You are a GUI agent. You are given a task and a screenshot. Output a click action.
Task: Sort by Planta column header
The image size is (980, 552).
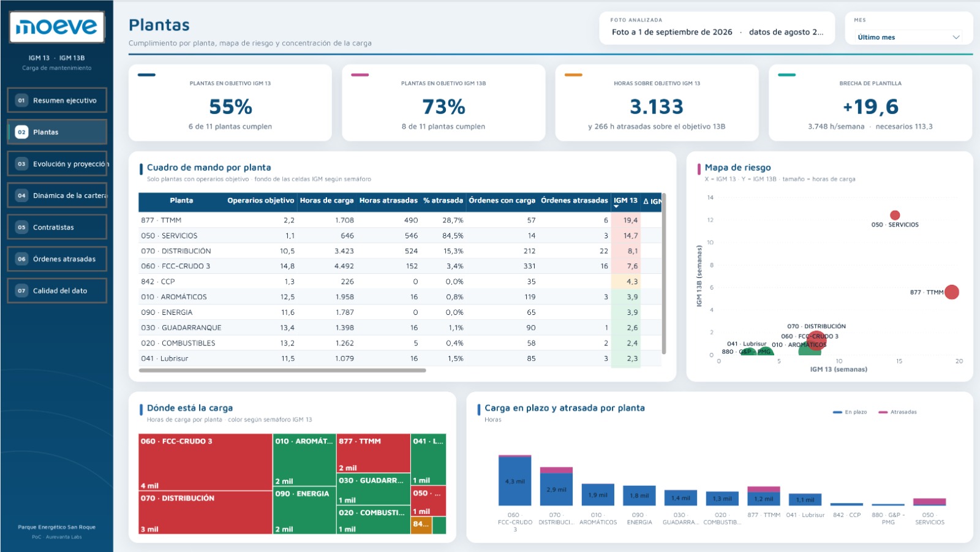pyautogui.click(x=181, y=201)
